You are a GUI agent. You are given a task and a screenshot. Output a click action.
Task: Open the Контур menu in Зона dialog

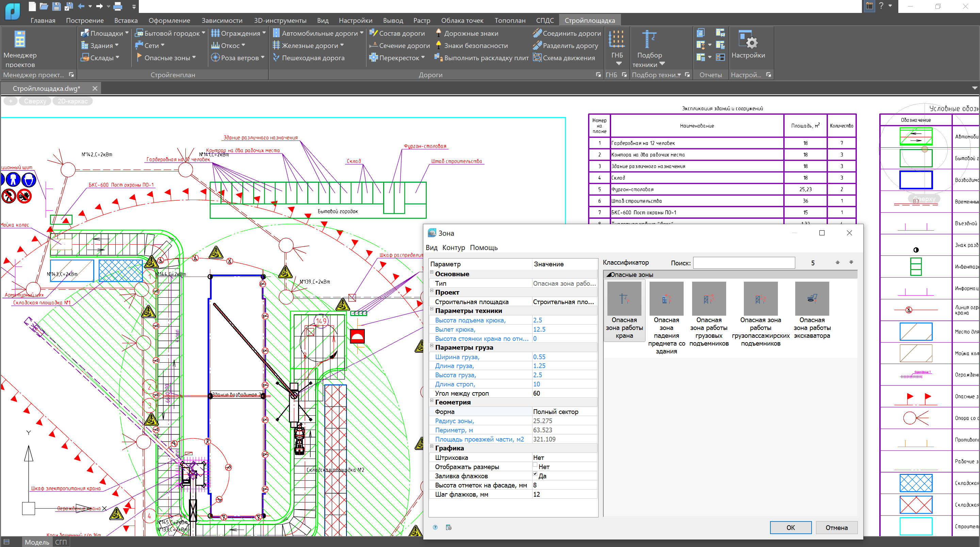coord(453,248)
